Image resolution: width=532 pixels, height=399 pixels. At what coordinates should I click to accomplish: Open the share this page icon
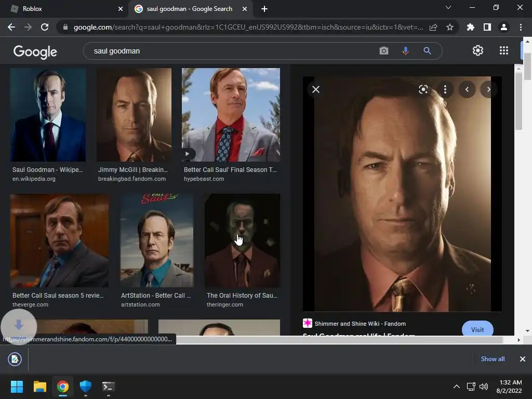[x=433, y=27]
